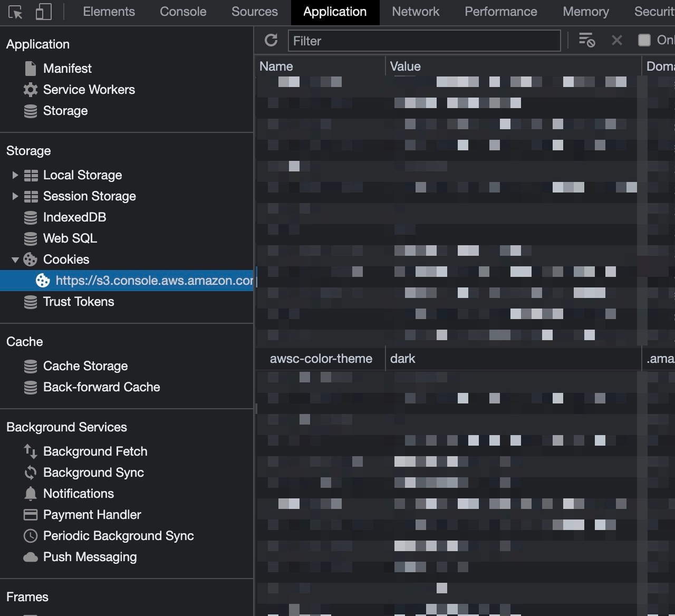The height and width of the screenshot is (616, 675).
Task: Sort by the Name column header
Action: point(321,66)
